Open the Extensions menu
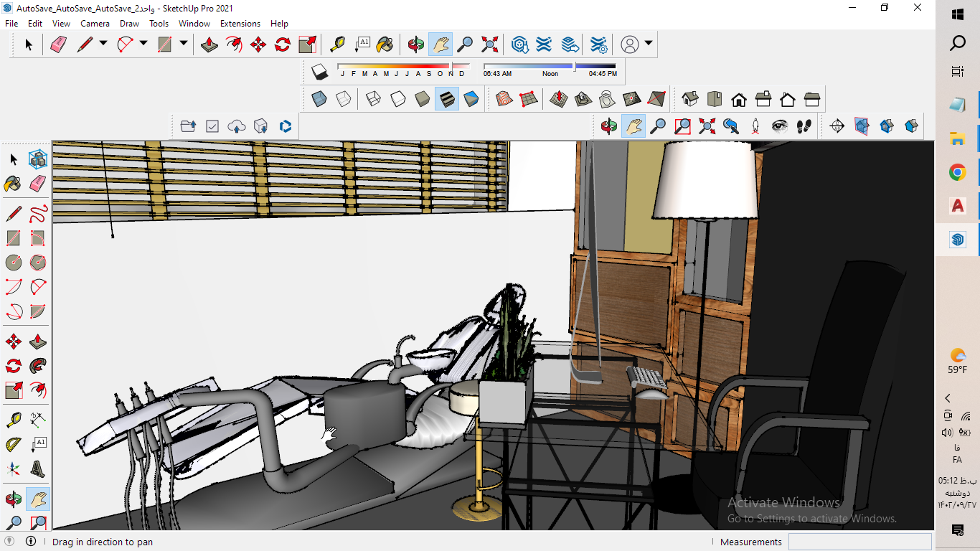The height and width of the screenshot is (551, 980). [x=240, y=23]
